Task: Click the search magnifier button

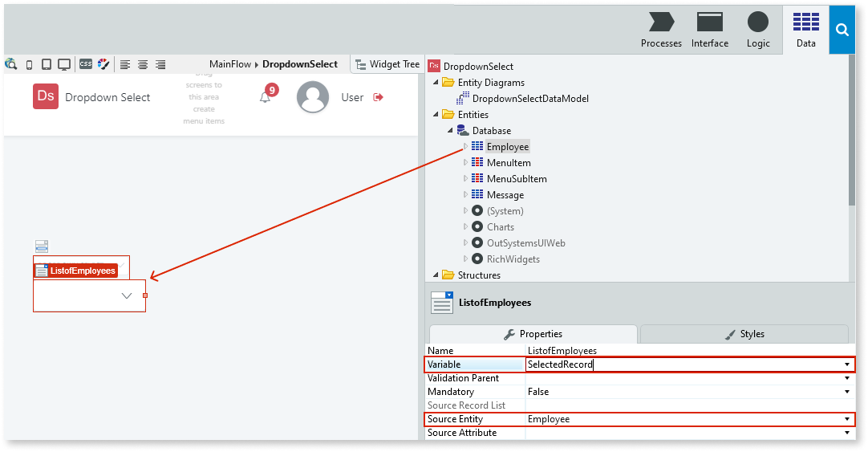Action: click(842, 30)
